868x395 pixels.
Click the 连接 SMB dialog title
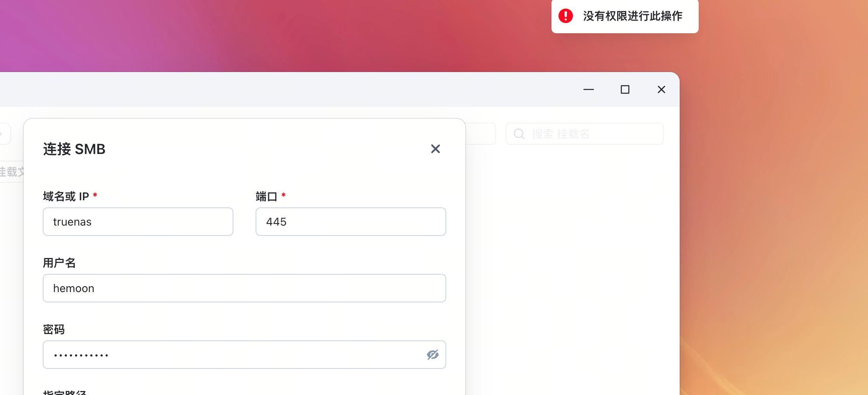[x=74, y=149]
